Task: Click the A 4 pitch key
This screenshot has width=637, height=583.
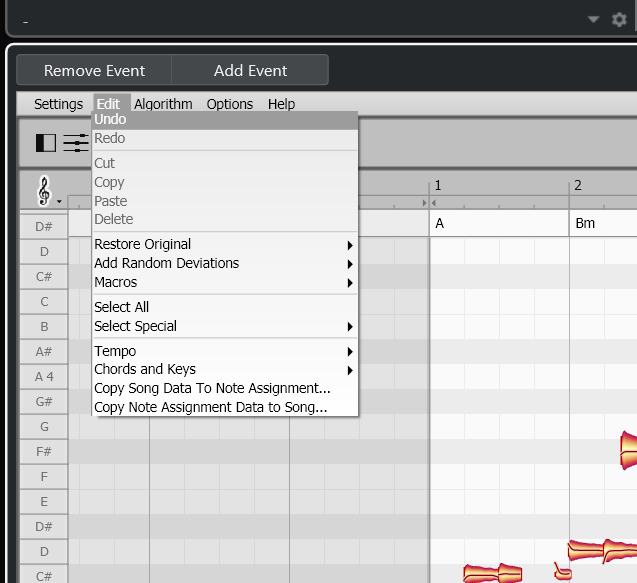Action: click(x=44, y=376)
